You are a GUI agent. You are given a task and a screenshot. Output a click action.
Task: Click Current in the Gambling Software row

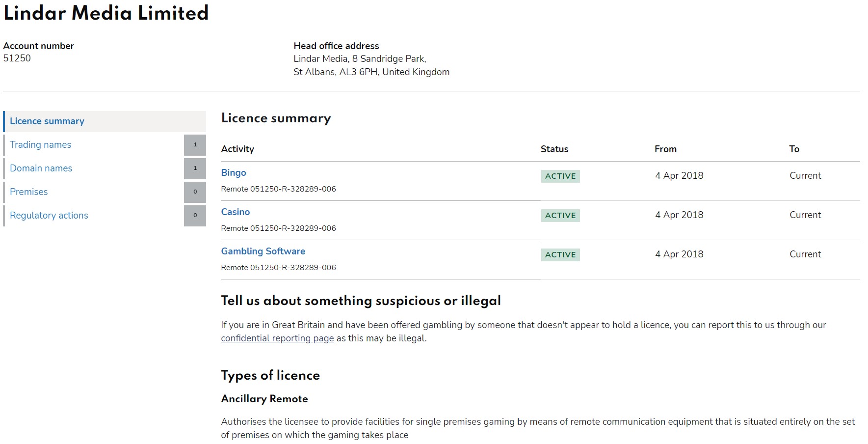pos(805,254)
